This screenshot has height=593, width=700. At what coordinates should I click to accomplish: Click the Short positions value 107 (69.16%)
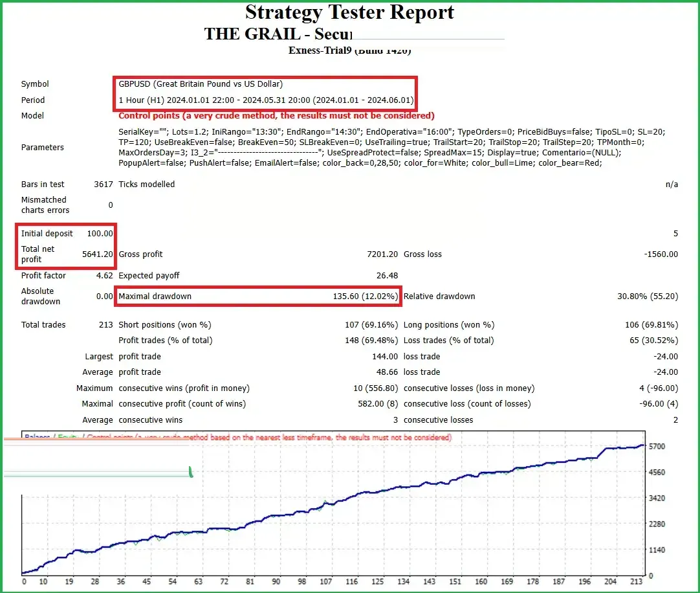click(x=371, y=325)
